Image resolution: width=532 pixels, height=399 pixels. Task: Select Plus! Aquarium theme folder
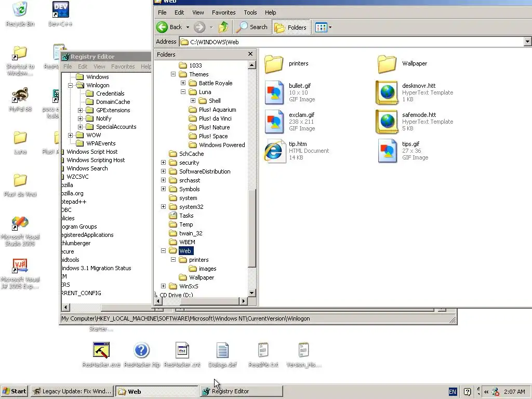pyautogui.click(x=217, y=110)
